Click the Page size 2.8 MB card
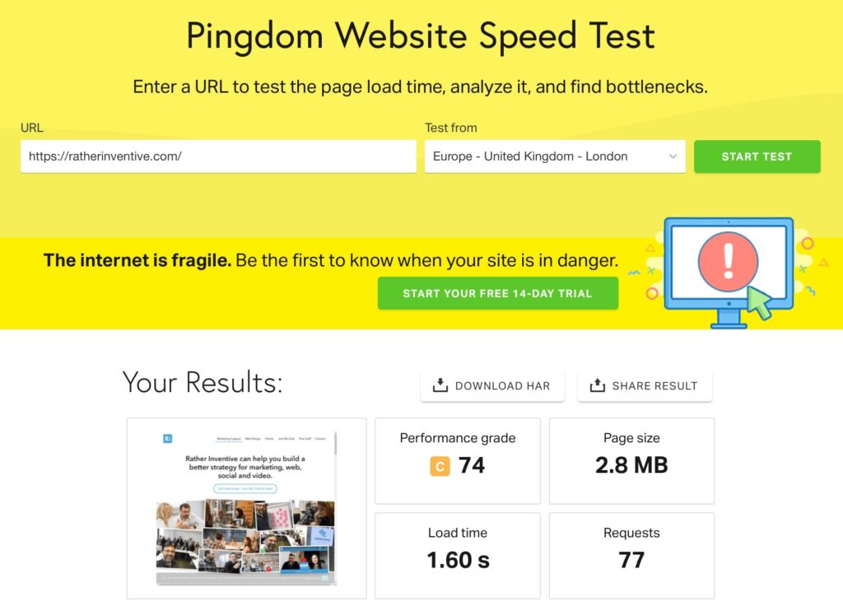 (x=631, y=460)
